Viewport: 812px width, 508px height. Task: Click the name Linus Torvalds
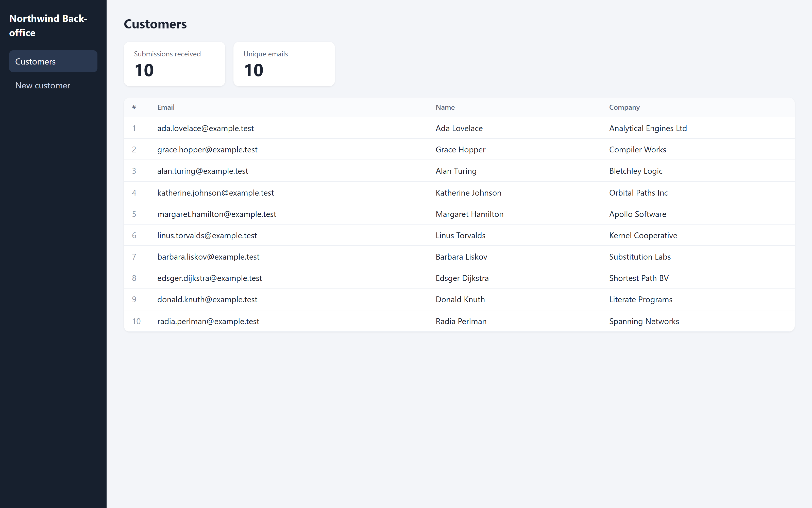click(x=460, y=235)
